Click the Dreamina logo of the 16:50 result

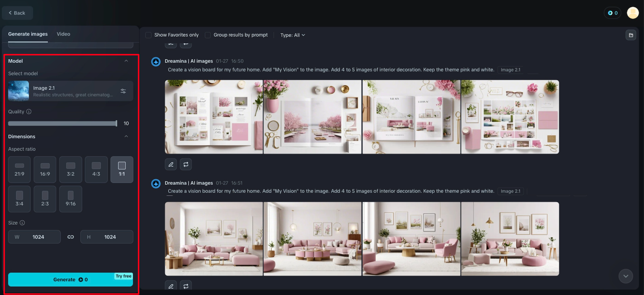tap(156, 62)
